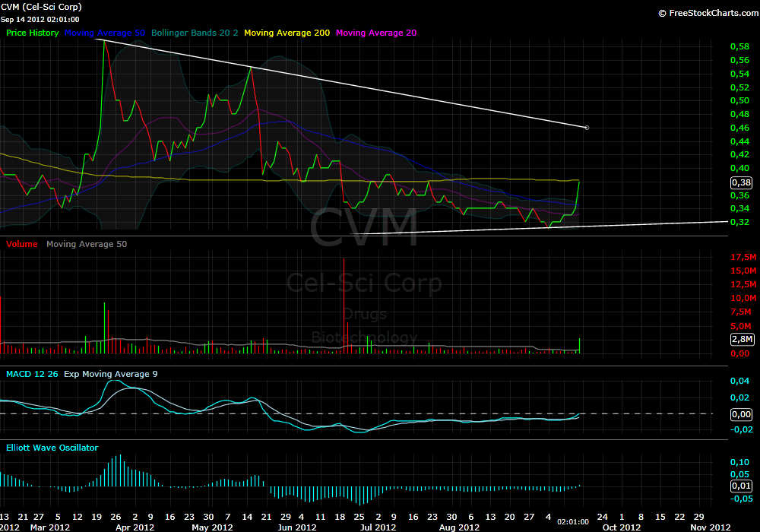Click the MACD value marker 0,00
Viewport: 760px width, 532px height.
tap(743, 414)
